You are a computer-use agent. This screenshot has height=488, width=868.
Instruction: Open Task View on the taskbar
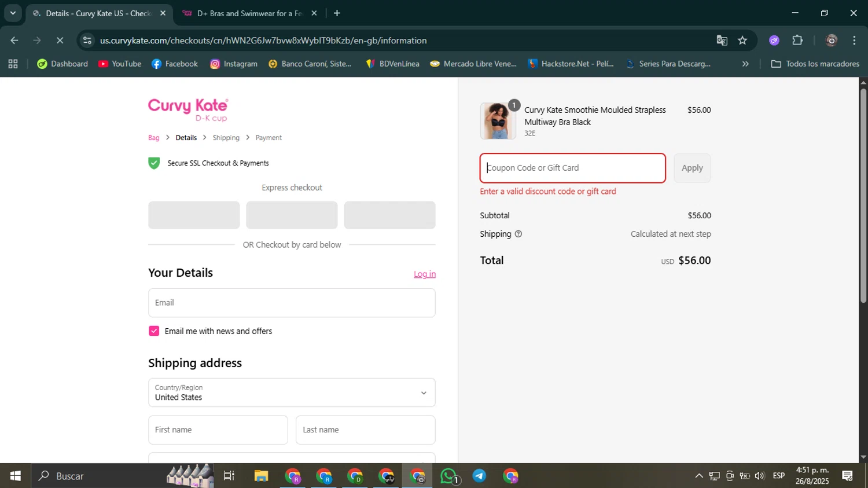point(229,476)
